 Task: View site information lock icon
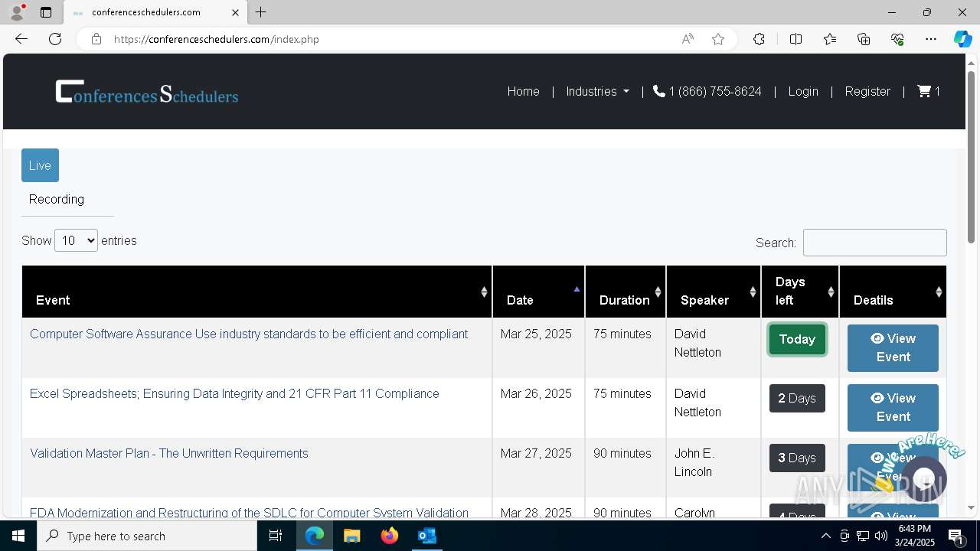(96, 39)
